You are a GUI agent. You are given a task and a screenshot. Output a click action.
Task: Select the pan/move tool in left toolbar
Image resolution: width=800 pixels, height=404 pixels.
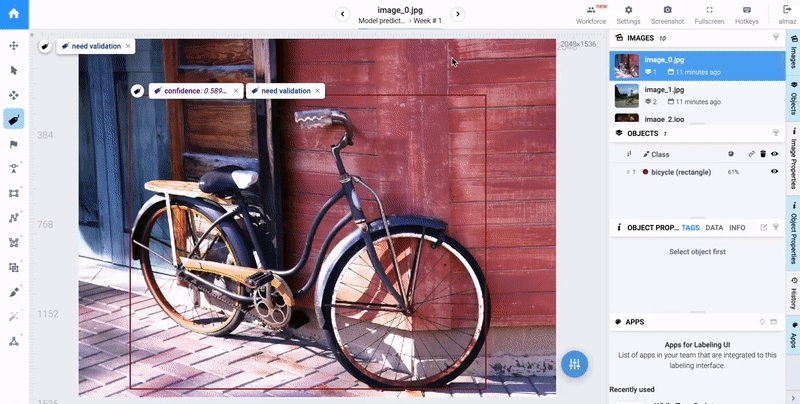14,45
